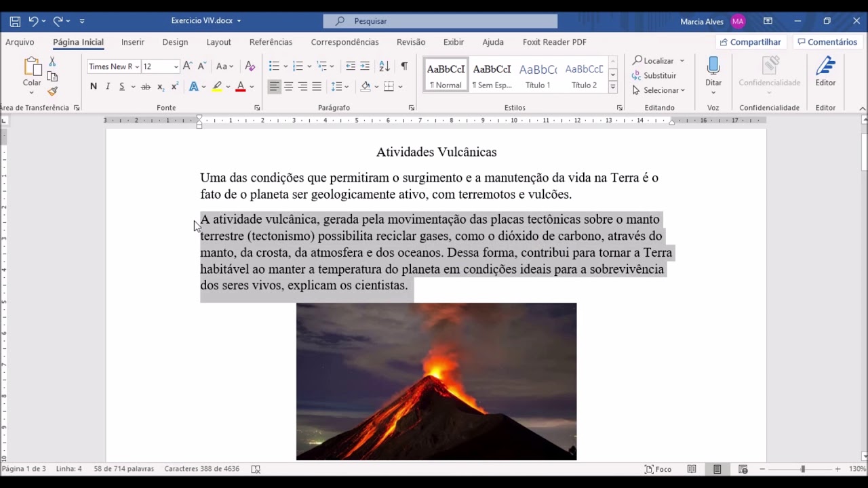Switch to the Referências tab
Image resolution: width=868 pixels, height=488 pixels.
pos(271,42)
